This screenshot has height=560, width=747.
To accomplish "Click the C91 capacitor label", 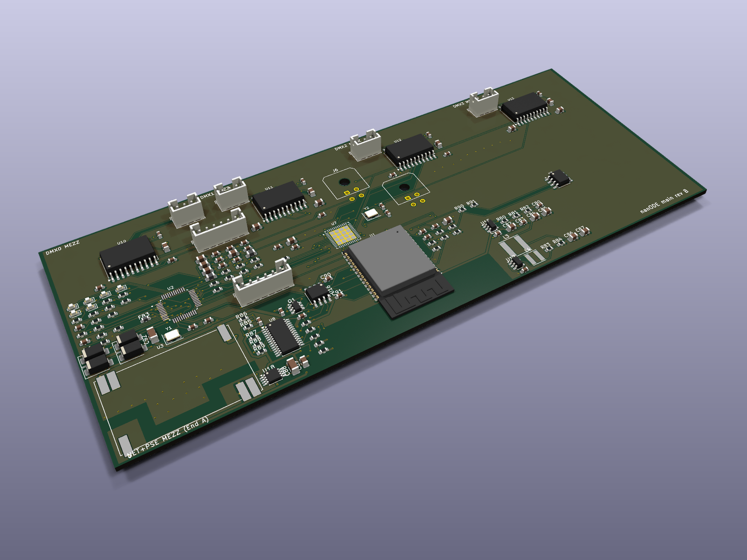I will 338,293.
